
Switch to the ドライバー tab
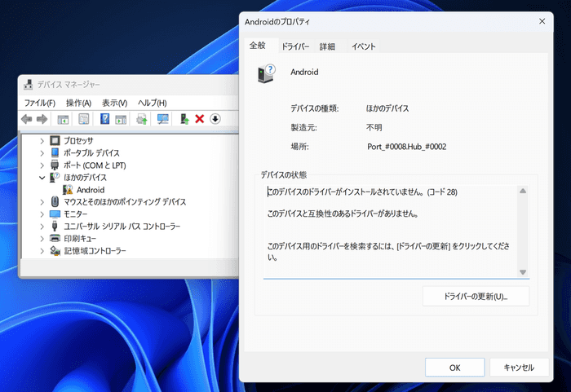point(295,46)
